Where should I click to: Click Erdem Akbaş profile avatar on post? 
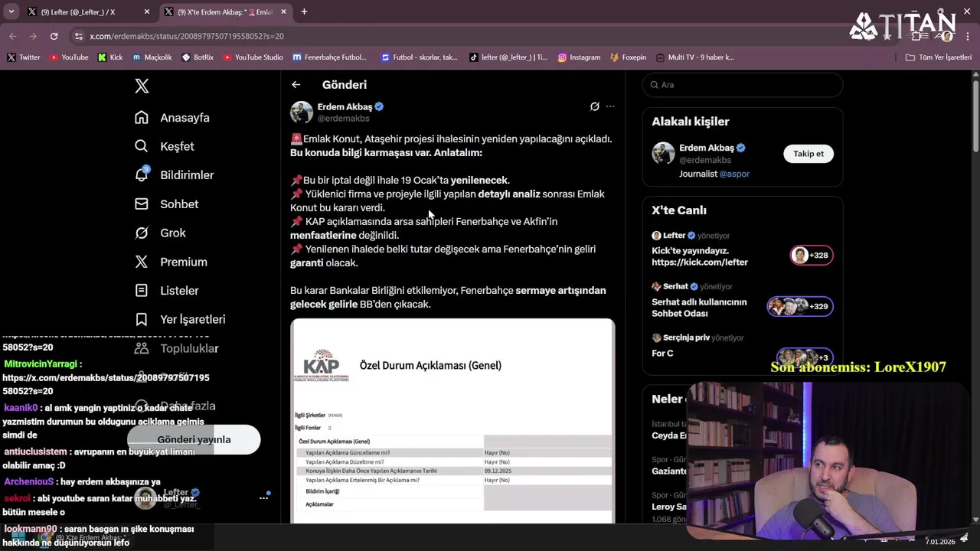[302, 112]
